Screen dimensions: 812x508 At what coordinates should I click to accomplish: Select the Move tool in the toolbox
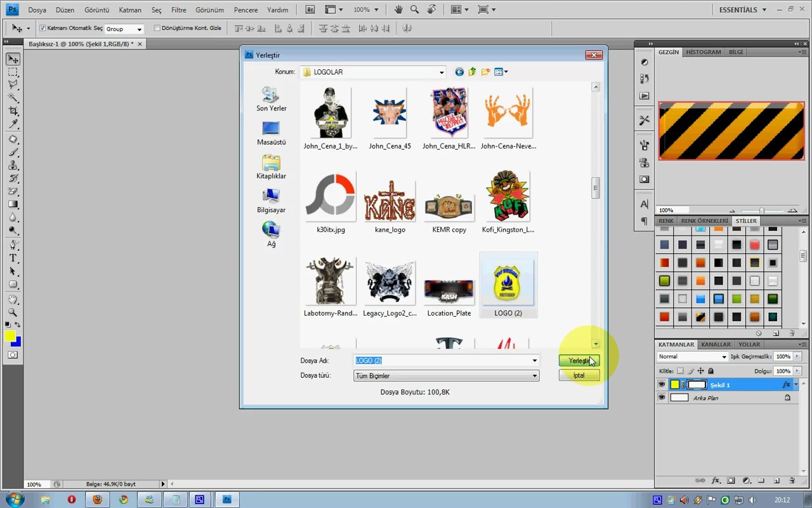pos(13,59)
